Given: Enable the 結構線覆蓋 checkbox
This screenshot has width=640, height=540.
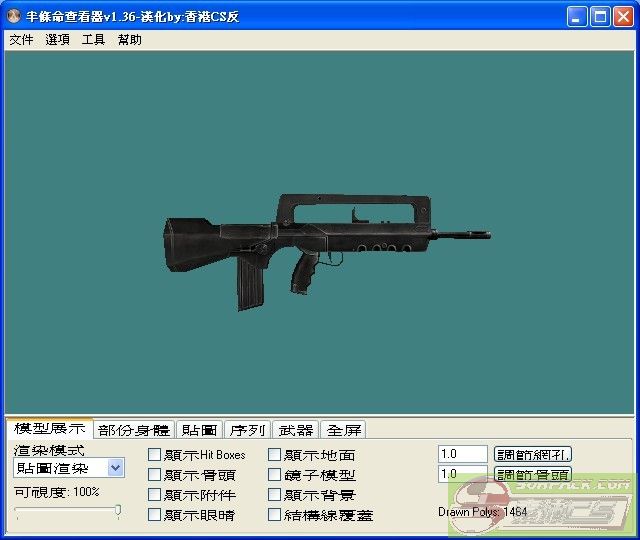Looking at the screenshot, I should 275,515.
